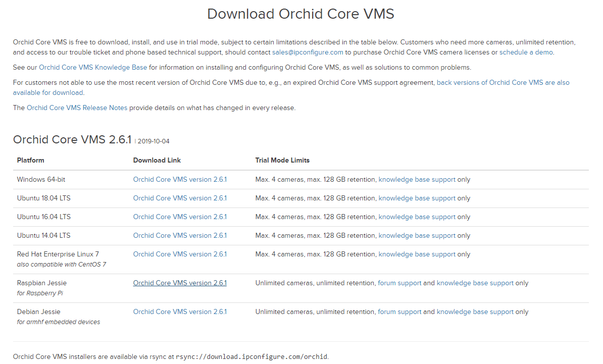Viewport: 603px width, 364px height.
Task: Download Orchid Core VMS for Windows 64-bit
Action: [x=180, y=179]
